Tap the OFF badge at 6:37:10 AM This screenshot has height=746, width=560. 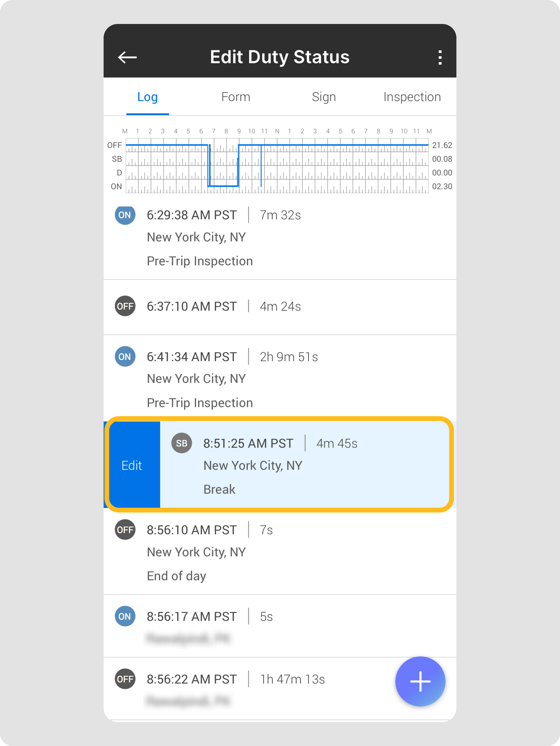(125, 306)
